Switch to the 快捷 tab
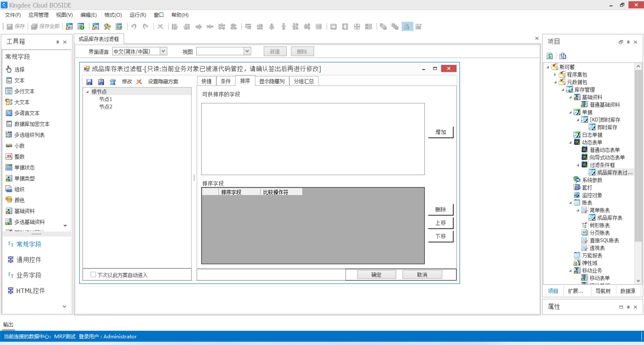Image resolution: width=644 pixels, height=345 pixels. [207, 81]
